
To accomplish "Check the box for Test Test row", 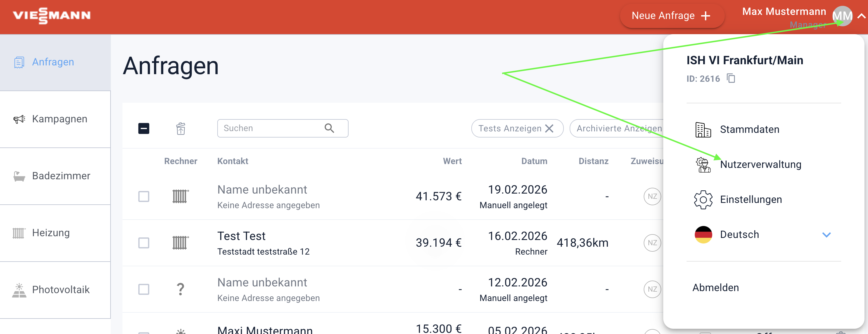I will 144,243.
